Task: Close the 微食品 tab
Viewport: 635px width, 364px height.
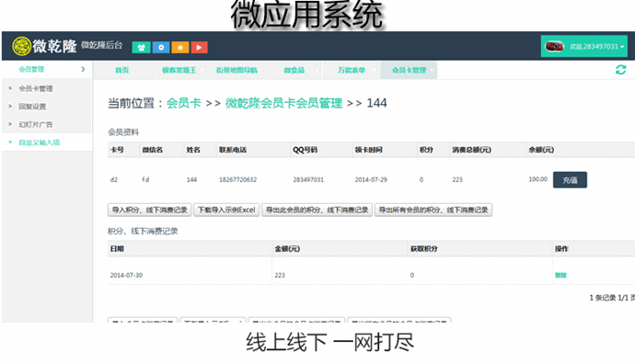Action: (x=317, y=70)
